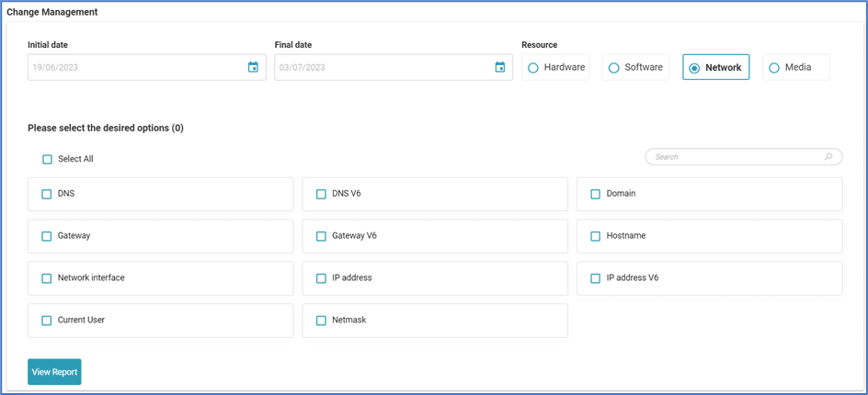The height and width of the screenshot is (395, 868).
Task: Tick the Network interface checkbox
Action: [47, 278]
